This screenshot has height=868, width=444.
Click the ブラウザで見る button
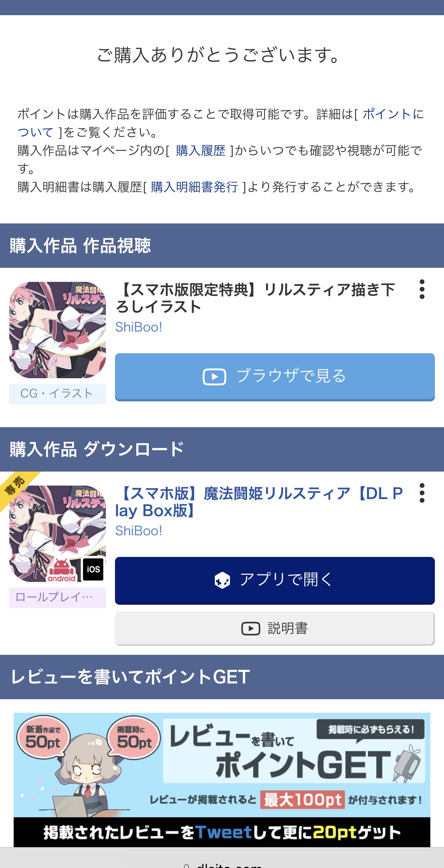[x=275, y=377]
